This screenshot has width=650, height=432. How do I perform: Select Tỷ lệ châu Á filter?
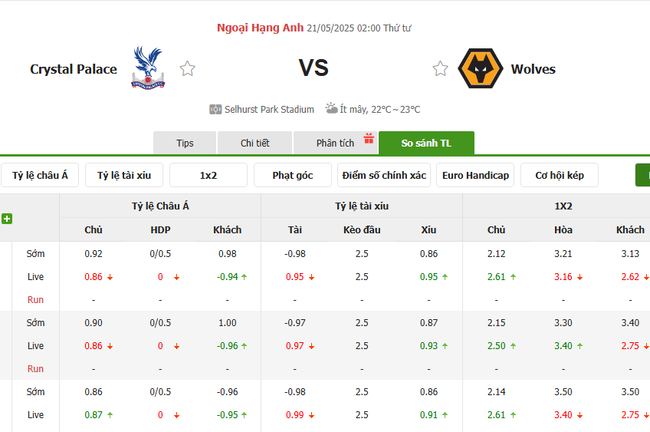pos(40,175)
